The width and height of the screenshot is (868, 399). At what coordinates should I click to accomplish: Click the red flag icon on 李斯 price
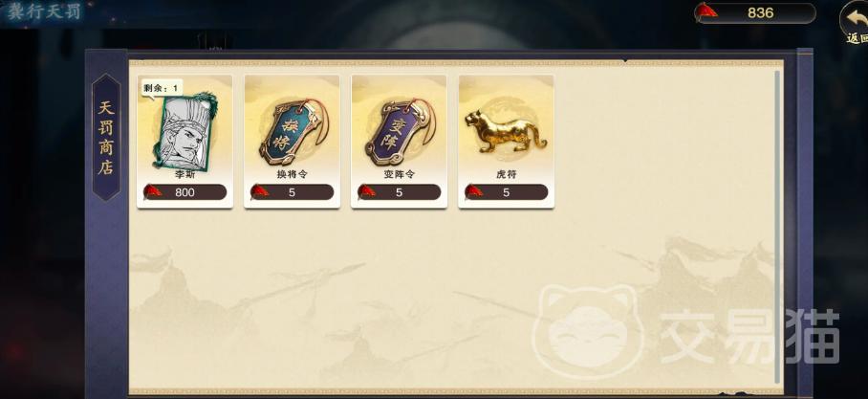[x=153, y=191]
